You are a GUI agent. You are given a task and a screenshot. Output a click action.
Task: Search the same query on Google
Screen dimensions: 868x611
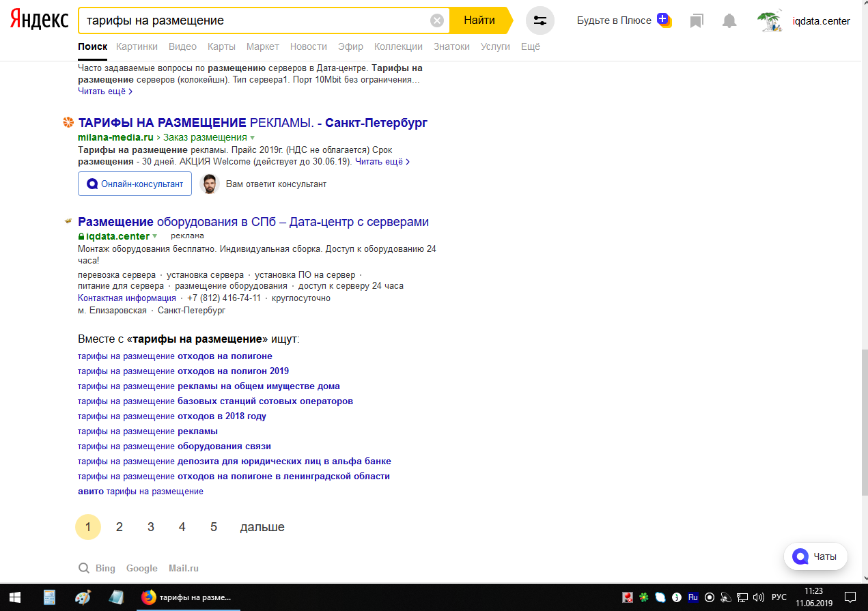coord(142,568)
